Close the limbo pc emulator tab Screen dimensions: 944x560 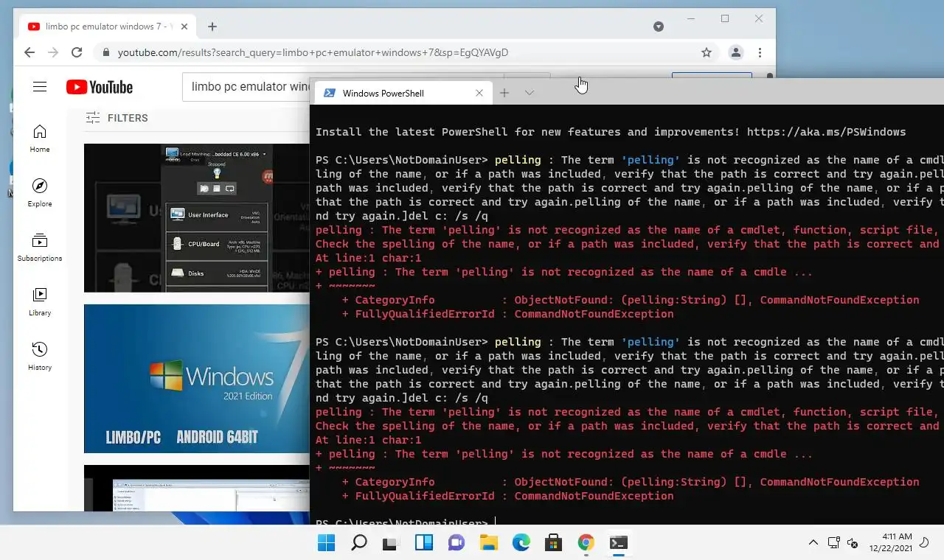[184, 27]
